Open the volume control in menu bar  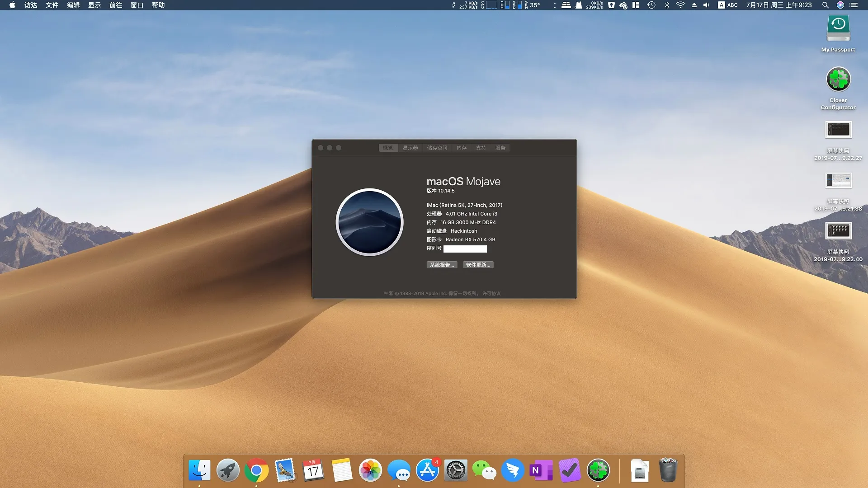click(706, 5)
